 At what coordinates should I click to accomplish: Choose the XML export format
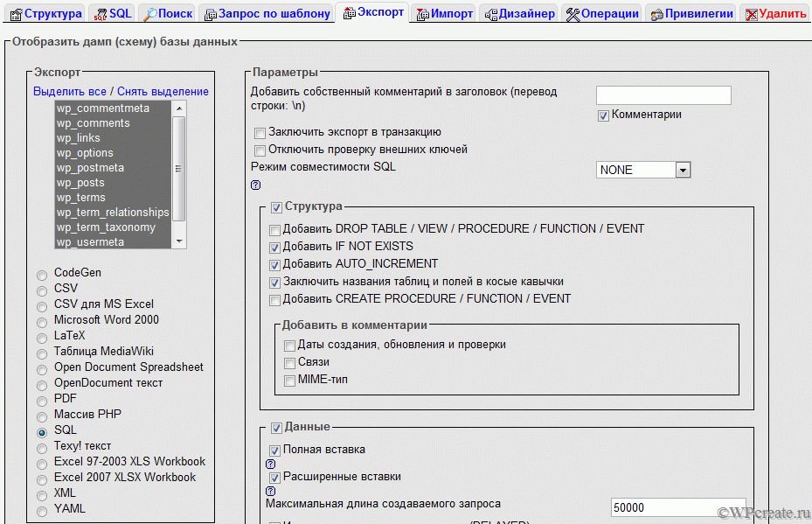point(42,495)
